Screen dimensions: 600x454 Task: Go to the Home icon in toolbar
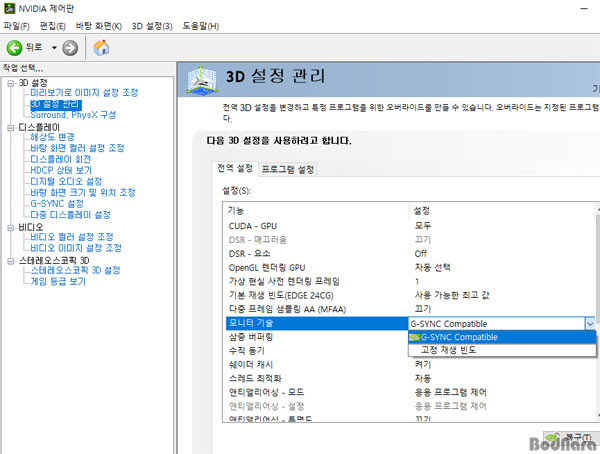[x=101, y=47]
